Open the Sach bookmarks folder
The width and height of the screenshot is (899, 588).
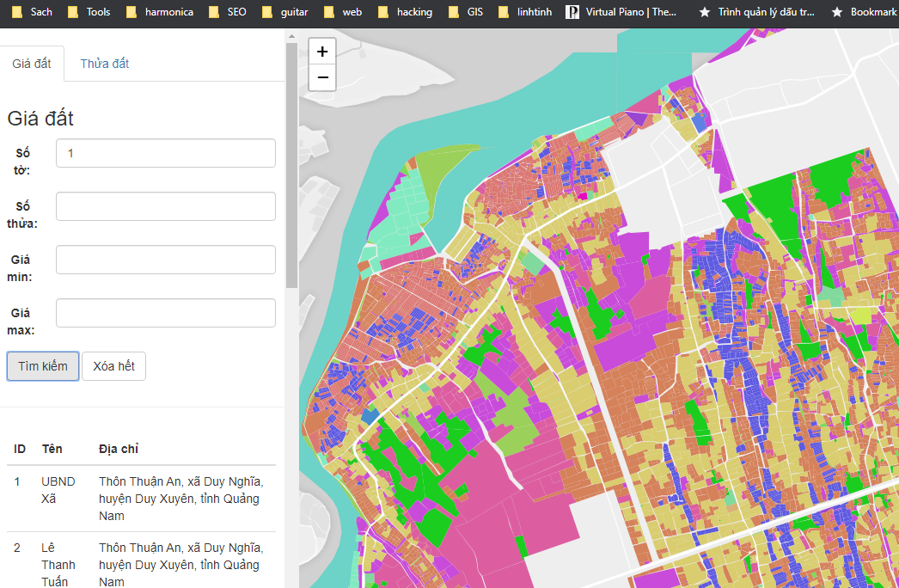pos(33,12)
